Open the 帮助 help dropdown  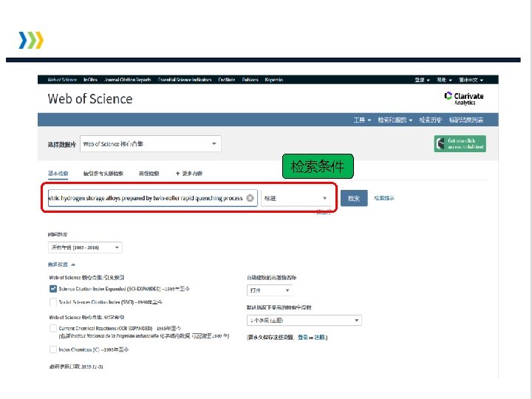pyautogui.click(x=444, y=80)
